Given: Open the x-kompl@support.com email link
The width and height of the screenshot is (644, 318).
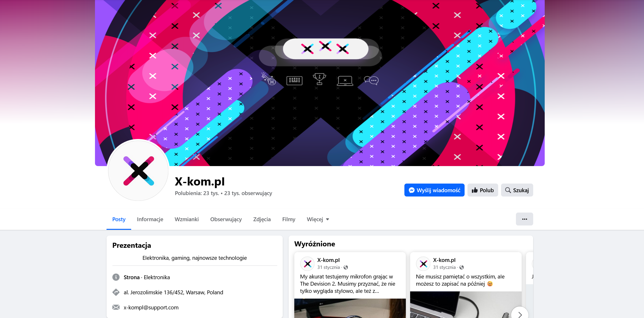Looking at the screenshot, I should coord(151,307).
